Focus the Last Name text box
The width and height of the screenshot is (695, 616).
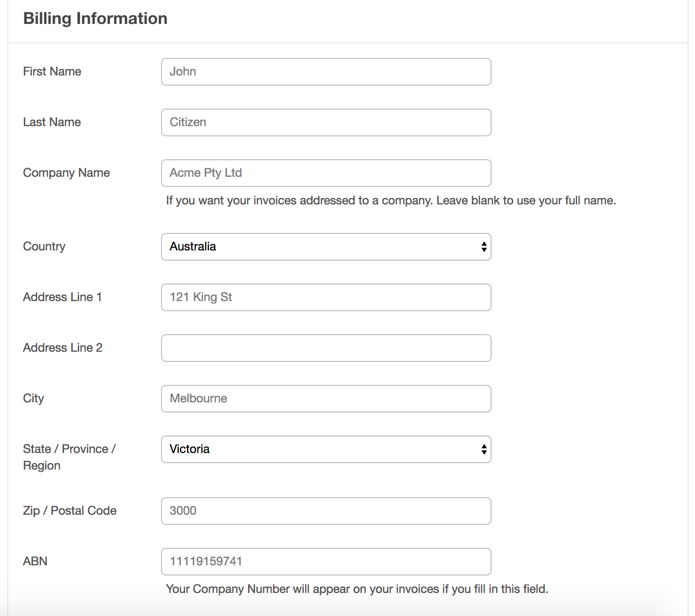pos(326,122)
